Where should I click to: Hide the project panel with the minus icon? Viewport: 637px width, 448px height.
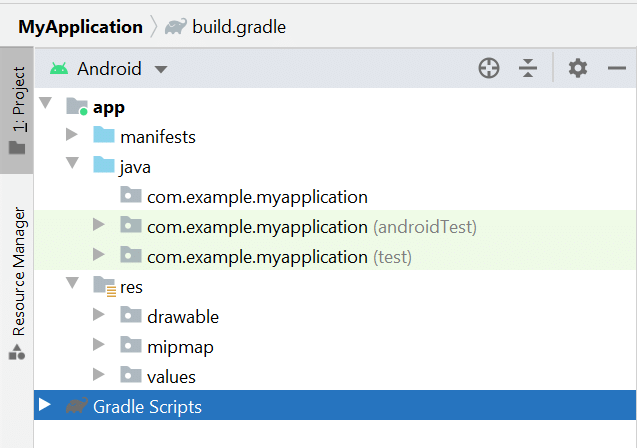[617, 68]
